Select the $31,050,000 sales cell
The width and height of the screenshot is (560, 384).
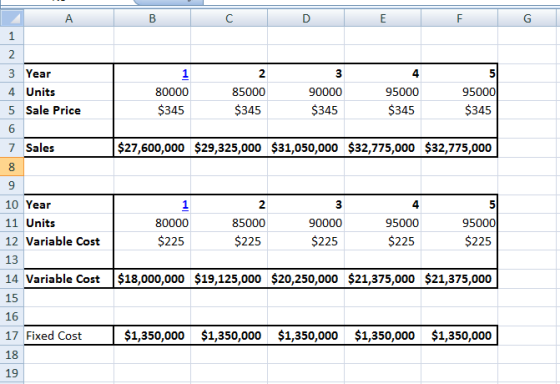tap(306, 148)
